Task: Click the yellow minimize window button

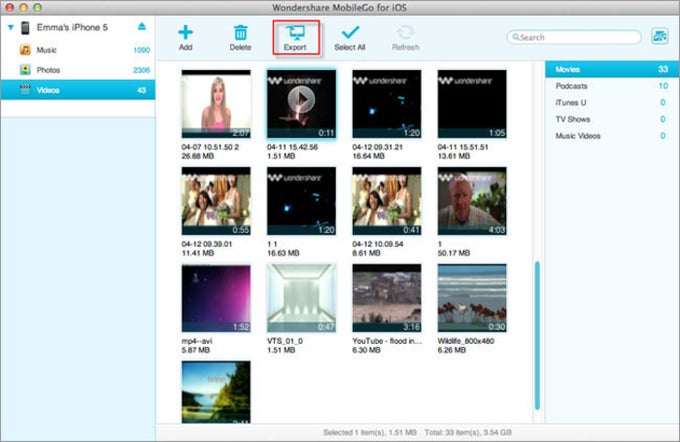Action: [x=24, y=7]
